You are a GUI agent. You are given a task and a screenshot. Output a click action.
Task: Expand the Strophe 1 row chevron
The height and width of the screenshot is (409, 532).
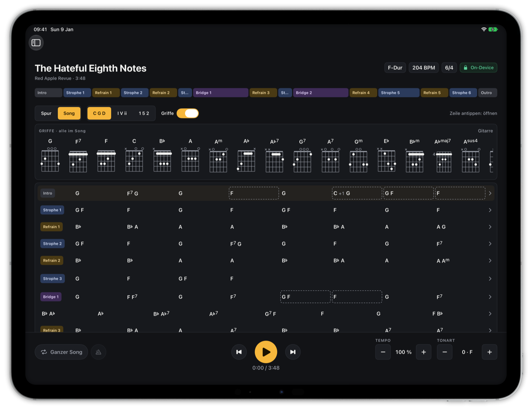click(490, 210)
